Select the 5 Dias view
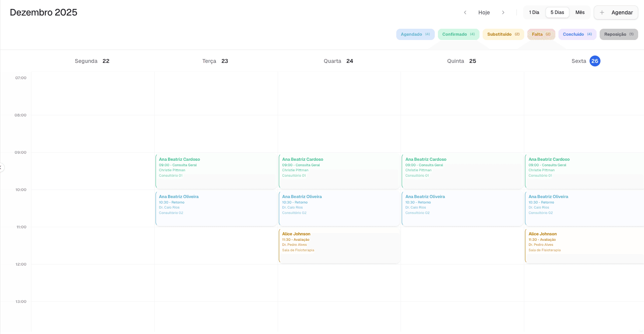Image resolution: width=644 pixels, height=334 pixels. click(x=557, y=12)
